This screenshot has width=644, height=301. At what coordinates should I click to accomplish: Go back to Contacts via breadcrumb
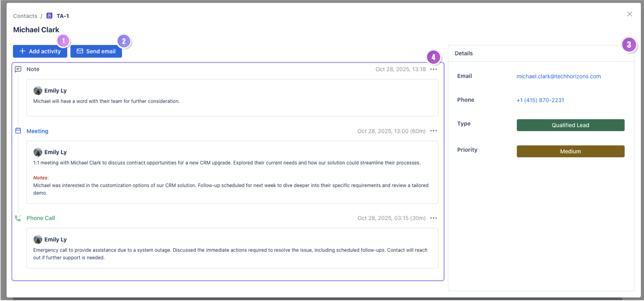(x=25, y=16)
